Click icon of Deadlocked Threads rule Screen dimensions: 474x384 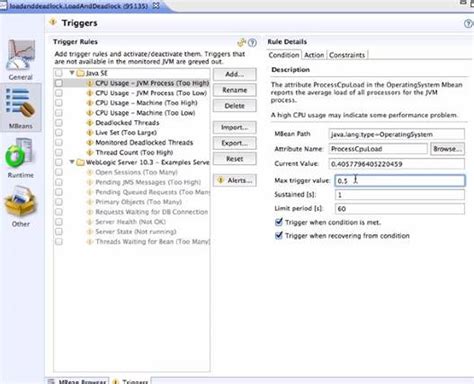[x=89, y=123]
